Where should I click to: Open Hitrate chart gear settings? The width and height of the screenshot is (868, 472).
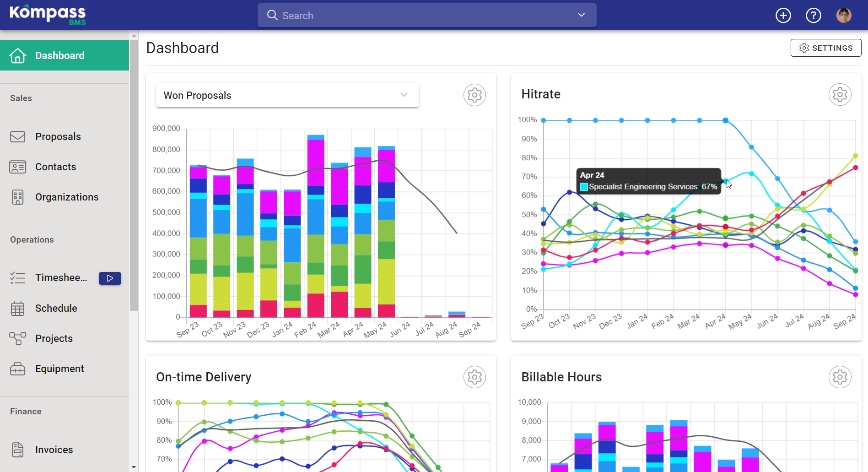tap(840, 95)
